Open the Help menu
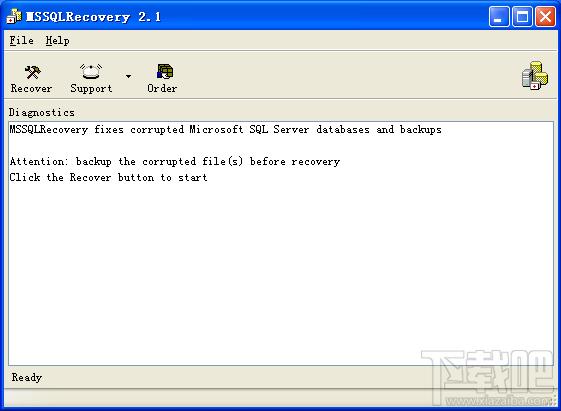The height and width of the screenshot is (411, 561). 57,40
